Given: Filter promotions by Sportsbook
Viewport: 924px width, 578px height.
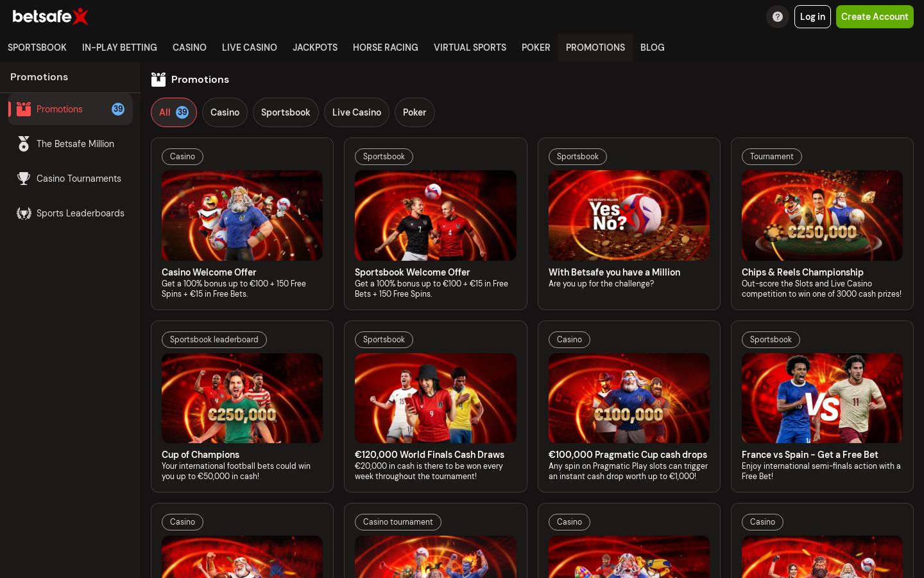Looking at the screenshot, I should pos(286,112).
